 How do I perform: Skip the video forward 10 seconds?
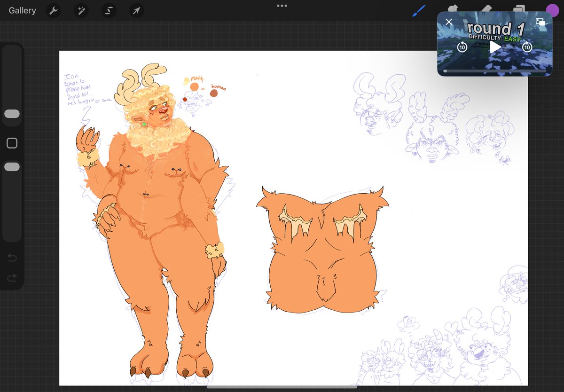coord(527,47)
